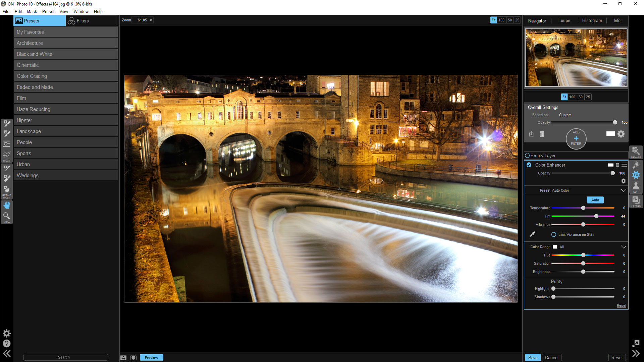Select the Masking Brush tool
644x362 pixels.
(x=7, y=123)
